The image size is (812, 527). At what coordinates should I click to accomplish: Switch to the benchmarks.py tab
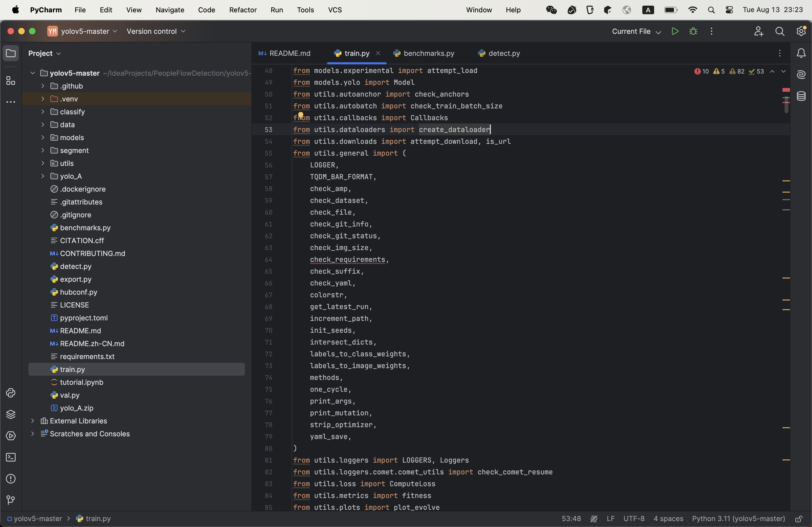424,53
